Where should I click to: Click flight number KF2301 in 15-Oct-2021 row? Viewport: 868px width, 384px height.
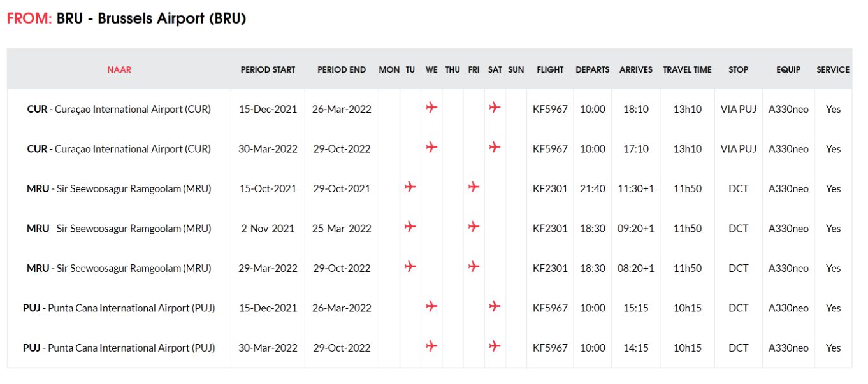(550, 188)
